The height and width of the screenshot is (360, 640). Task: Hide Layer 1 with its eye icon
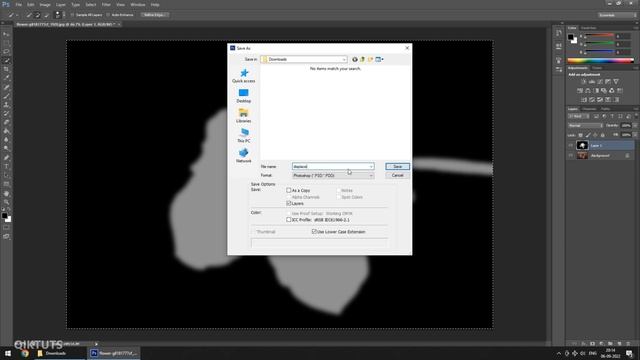(x=571, y=145)
